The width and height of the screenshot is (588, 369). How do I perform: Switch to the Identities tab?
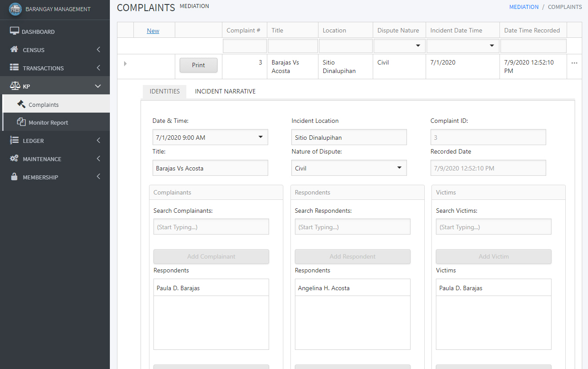tap(165, 91)
